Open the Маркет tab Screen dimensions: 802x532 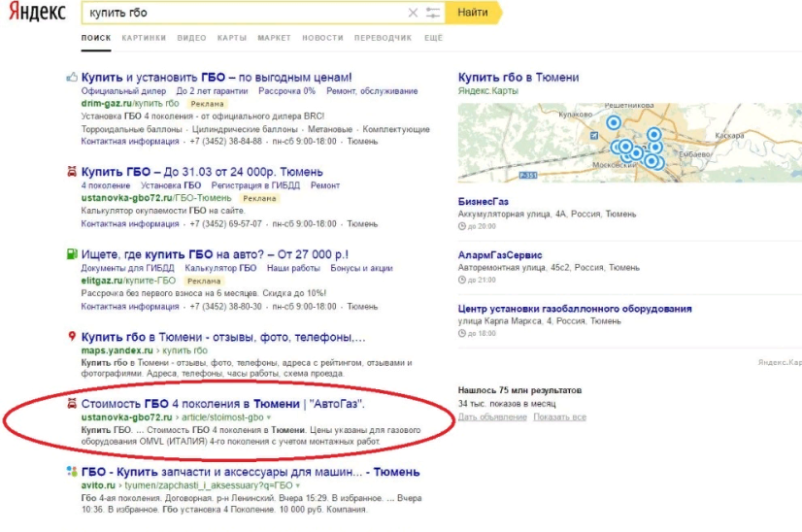pyautogui.click(x=274, y=38)
